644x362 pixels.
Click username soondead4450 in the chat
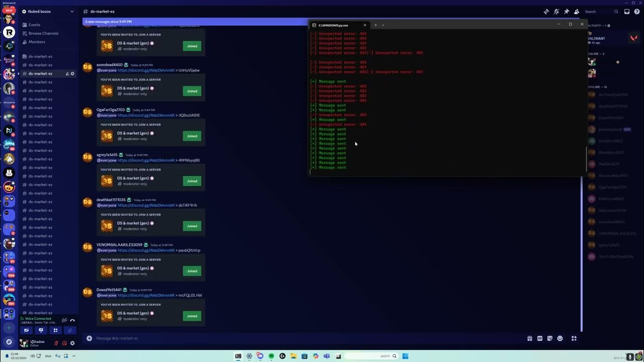(x=110, y=65)
